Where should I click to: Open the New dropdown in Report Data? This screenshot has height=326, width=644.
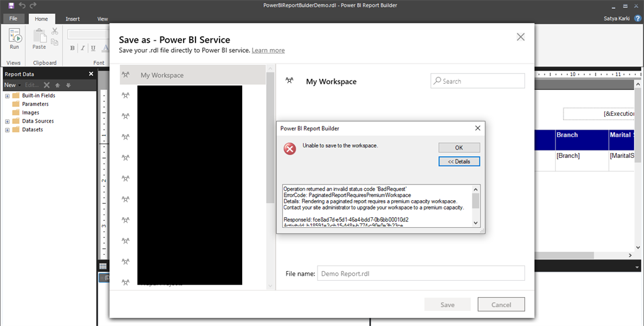tap(13, 85)
